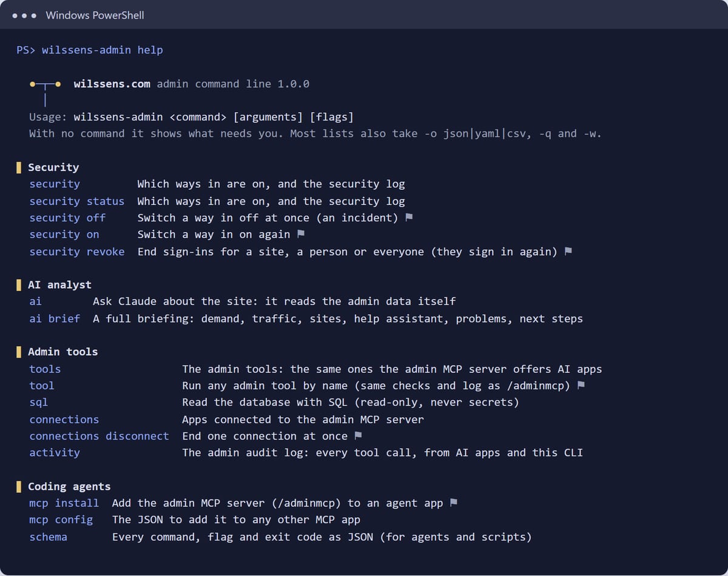Click 'End sign-ins for a site' description

coord(347,251)
